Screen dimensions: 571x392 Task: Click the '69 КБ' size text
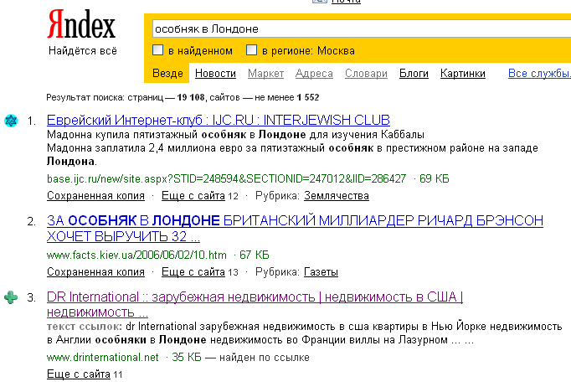tap(434, 178)
